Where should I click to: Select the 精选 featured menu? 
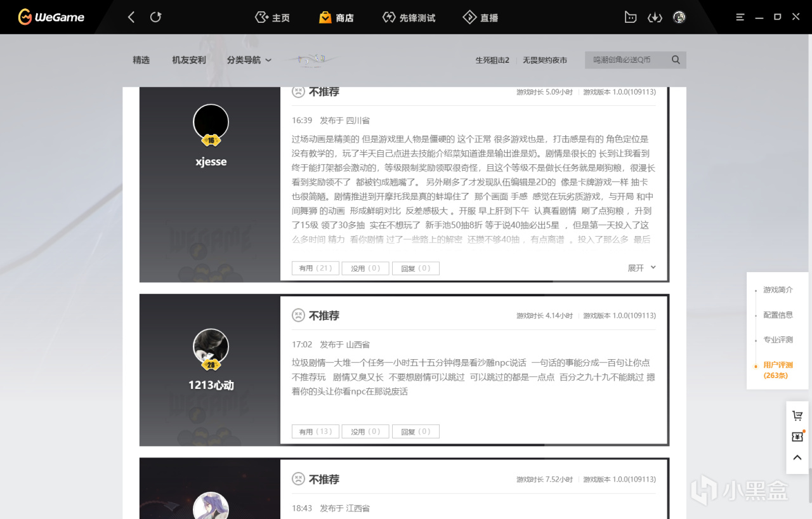click(x=141, y=60)
